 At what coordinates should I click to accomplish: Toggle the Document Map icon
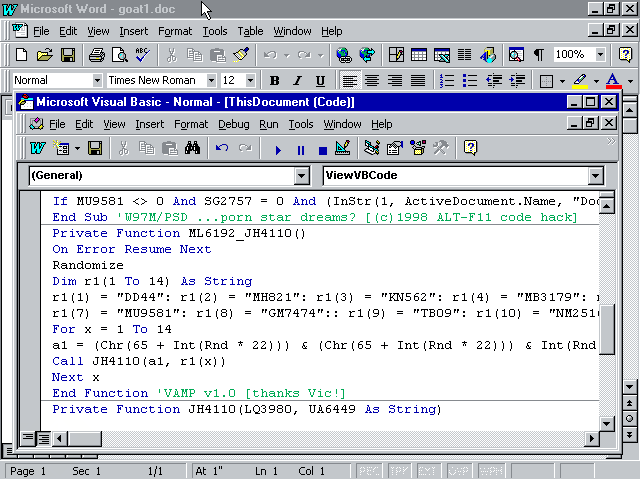click(516, 54)
